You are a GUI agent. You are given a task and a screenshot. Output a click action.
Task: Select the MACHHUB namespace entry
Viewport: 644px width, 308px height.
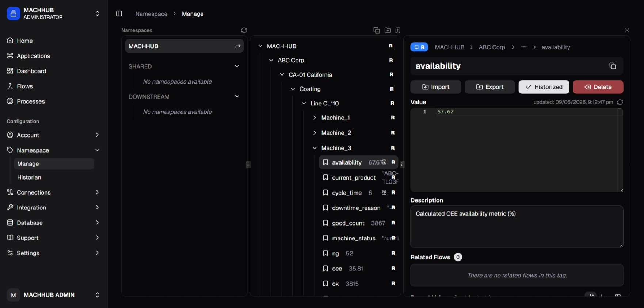coord(184,46)
